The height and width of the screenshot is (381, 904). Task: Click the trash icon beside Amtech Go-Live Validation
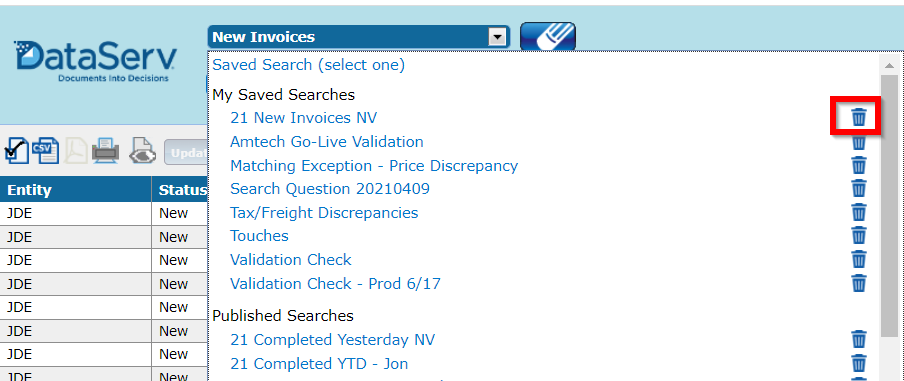click(x=858, y=142)
